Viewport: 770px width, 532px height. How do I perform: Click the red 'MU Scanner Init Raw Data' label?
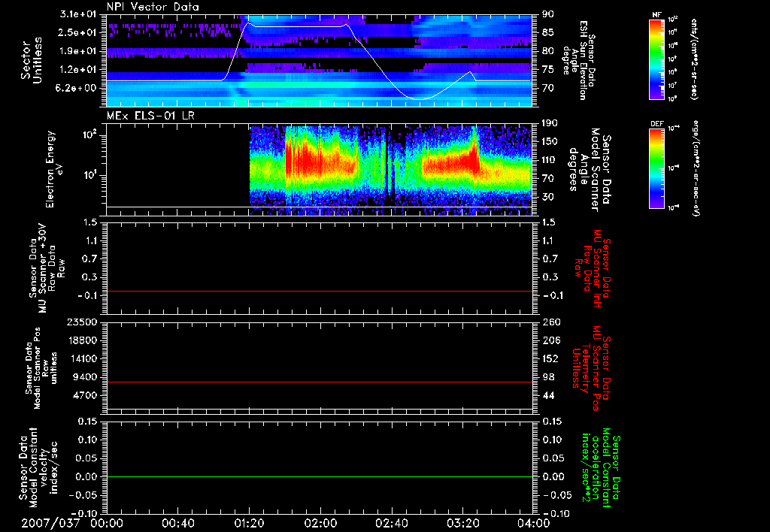tap(593, 268)
